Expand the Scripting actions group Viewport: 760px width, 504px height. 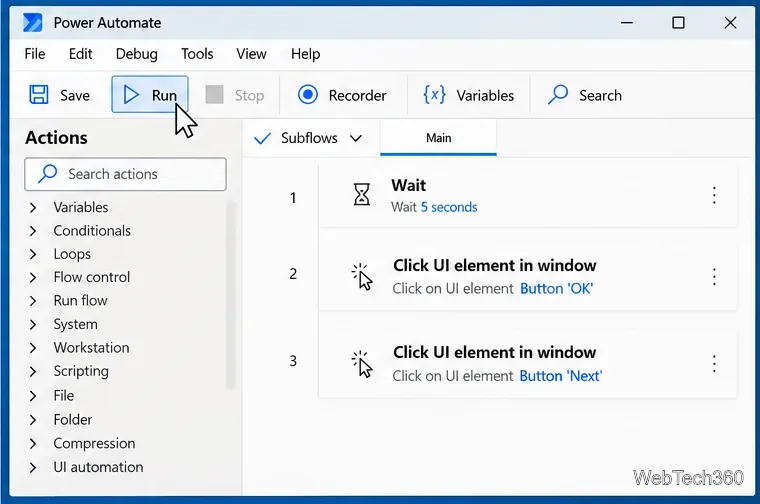coord(33,372)
